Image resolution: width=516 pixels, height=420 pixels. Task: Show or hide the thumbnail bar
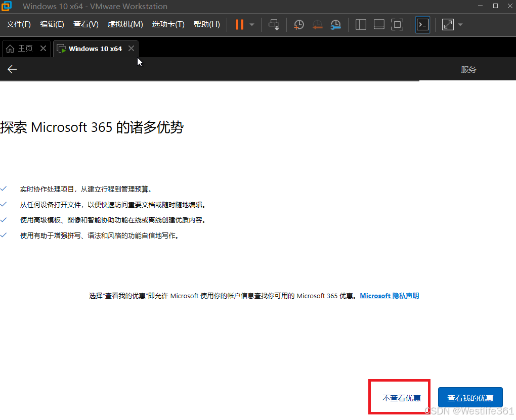(x=379, y=24)
